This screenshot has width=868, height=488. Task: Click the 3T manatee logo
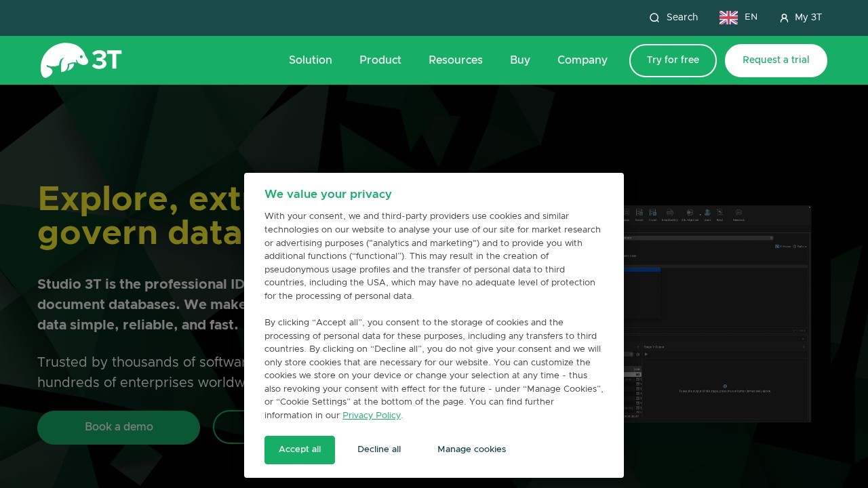pyautogui.click(x=81, y=60)
